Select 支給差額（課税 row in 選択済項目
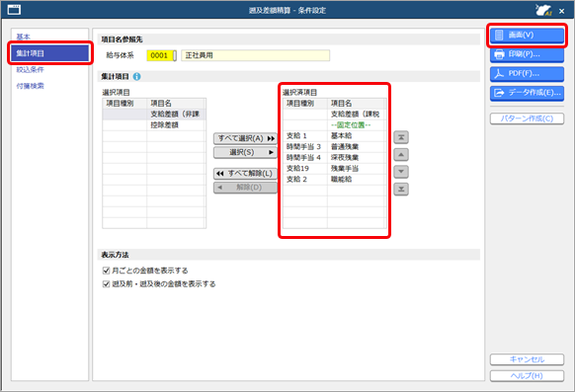 334,115
